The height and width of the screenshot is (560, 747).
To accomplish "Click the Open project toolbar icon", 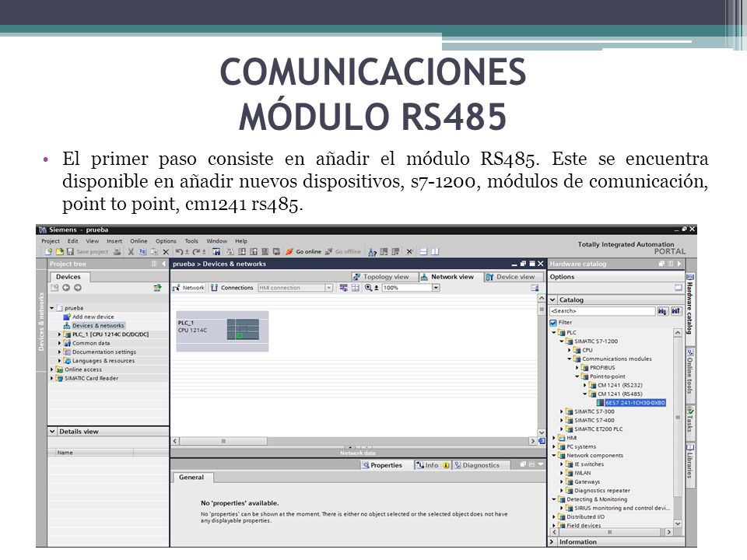I will click(x=60, y=251).
